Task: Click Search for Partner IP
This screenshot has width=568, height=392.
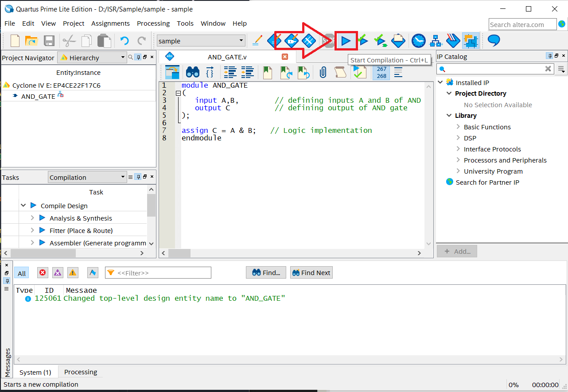Action: [x=487, y=182]
